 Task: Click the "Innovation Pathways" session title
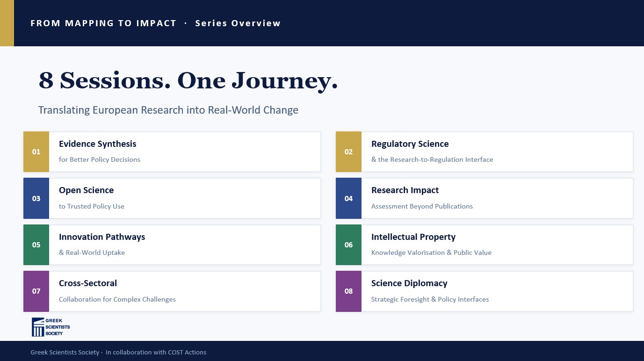pos(102,237)
